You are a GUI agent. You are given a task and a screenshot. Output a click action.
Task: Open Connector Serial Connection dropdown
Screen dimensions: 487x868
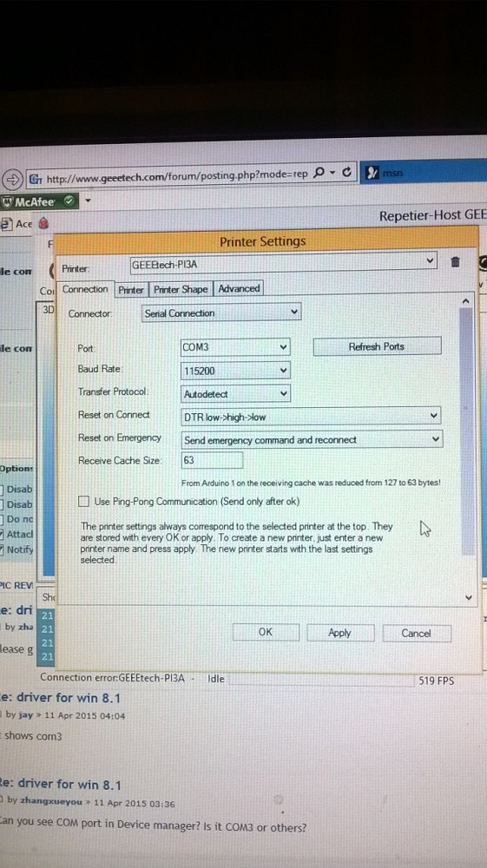[x=221, y=312]
